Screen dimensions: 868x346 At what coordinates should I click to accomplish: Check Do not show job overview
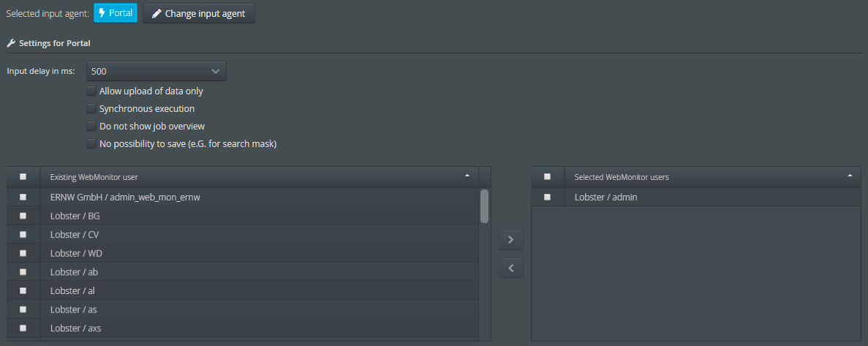[91, 127]
